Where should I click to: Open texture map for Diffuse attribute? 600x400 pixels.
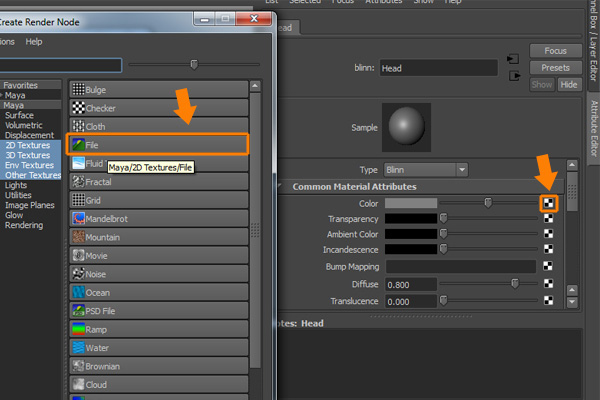548,284
